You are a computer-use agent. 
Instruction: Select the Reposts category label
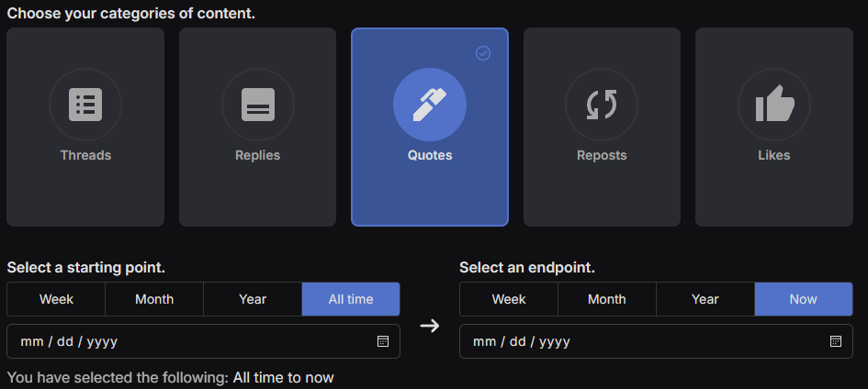click(602, 155)
